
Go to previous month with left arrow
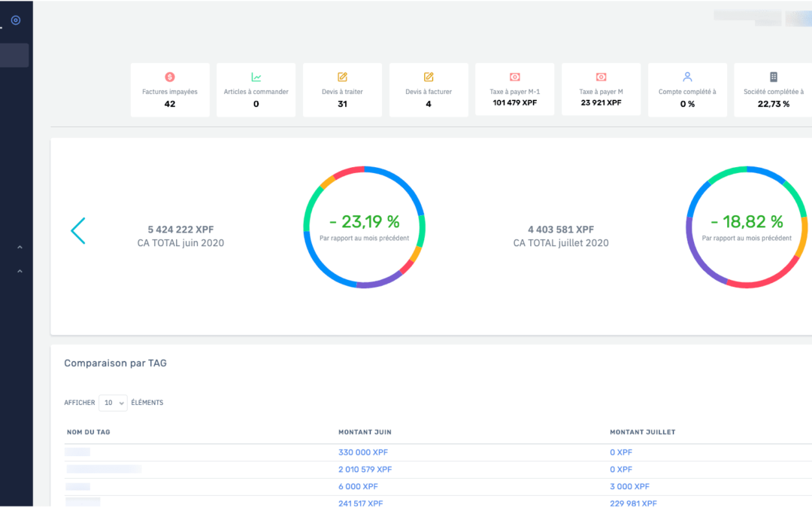pos(78,231)
